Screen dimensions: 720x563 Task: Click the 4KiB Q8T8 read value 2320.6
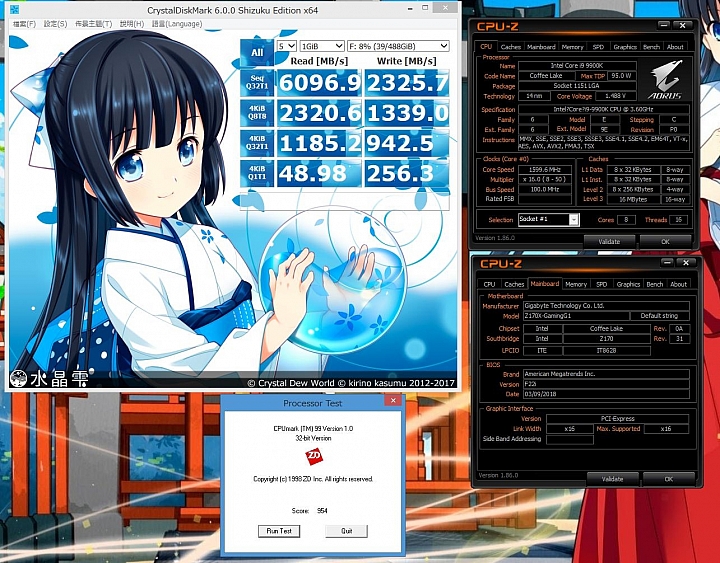pyautogui.click(x=320, y=113)
